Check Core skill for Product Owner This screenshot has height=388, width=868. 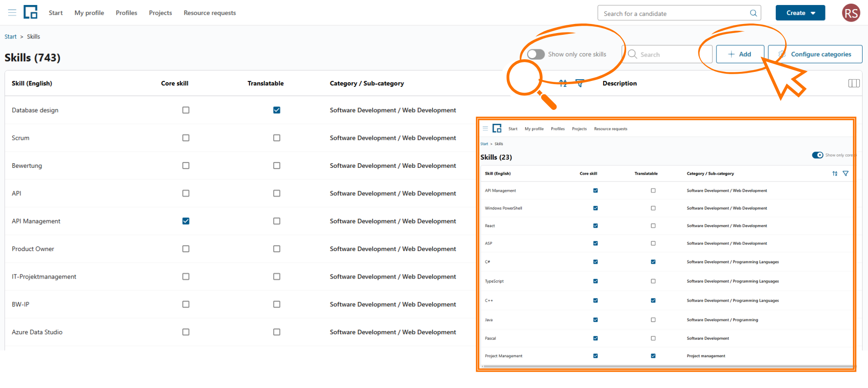[186, 249]
